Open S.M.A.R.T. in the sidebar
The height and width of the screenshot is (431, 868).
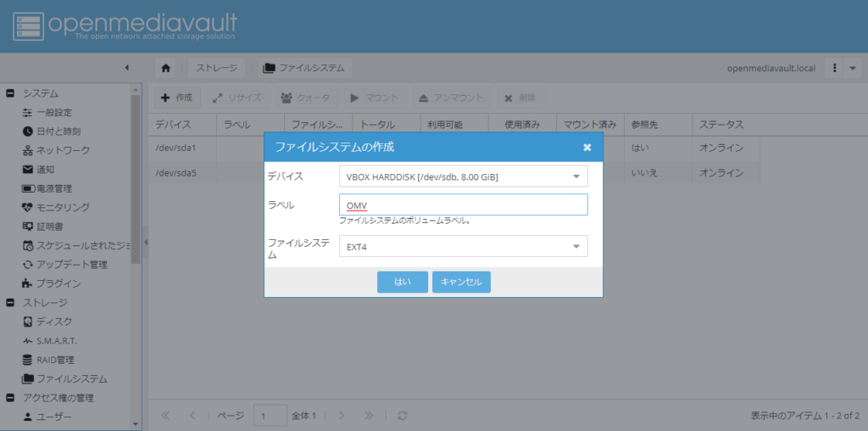56,340
